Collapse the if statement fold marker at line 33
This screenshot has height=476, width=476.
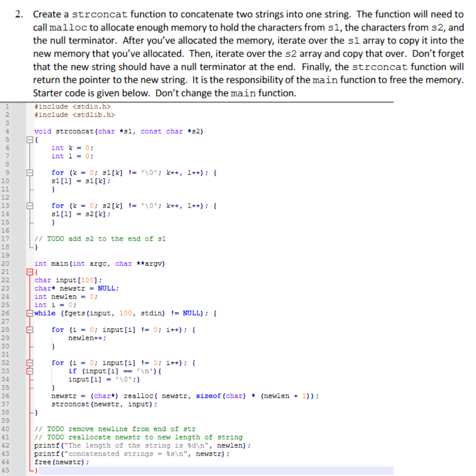click(30, 371)
